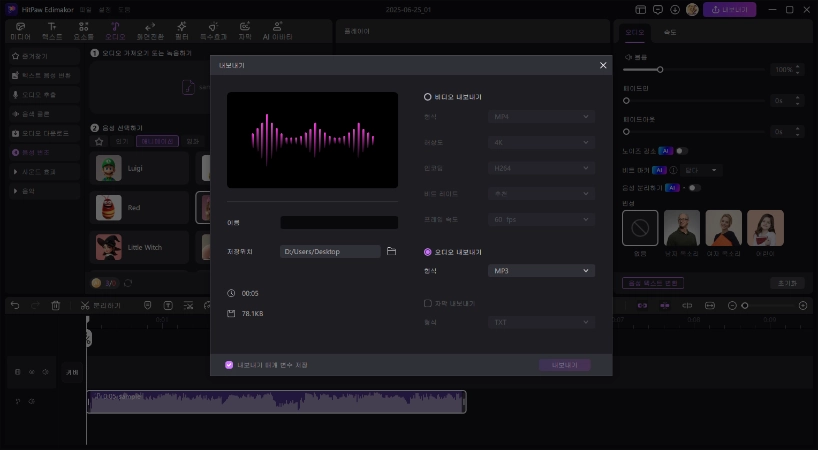Screen dimensions: 818x450
Task: Open the download center icon in title bar
Action: coord(675,9)
